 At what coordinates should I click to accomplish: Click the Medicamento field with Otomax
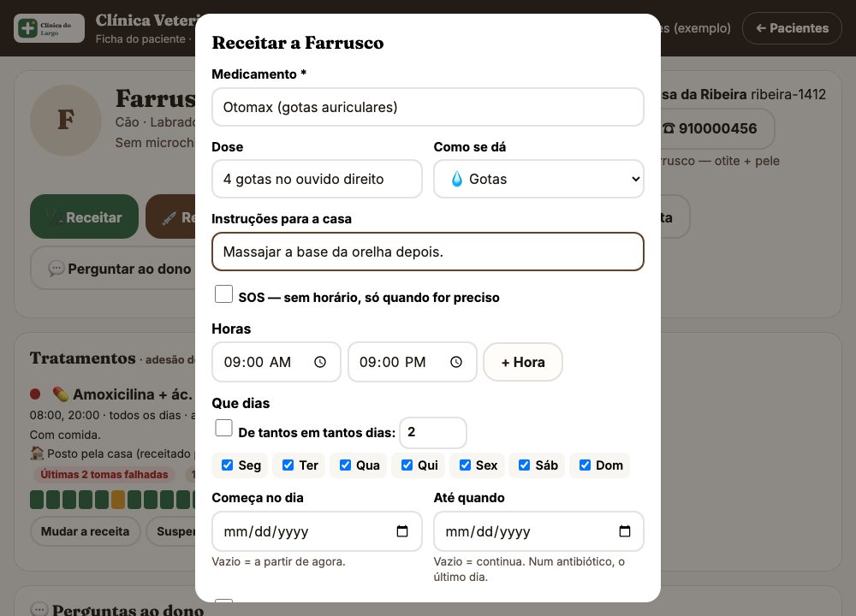tap(428, 107)
